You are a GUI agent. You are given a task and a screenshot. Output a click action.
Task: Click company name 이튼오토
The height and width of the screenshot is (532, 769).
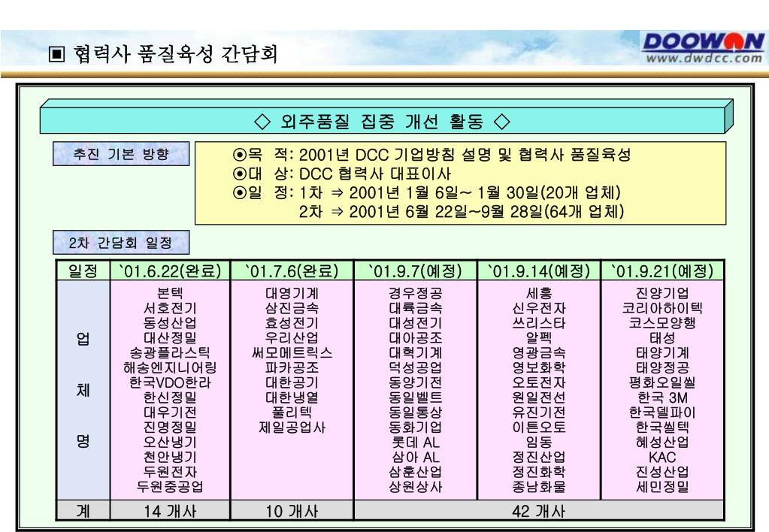[539, 427]
